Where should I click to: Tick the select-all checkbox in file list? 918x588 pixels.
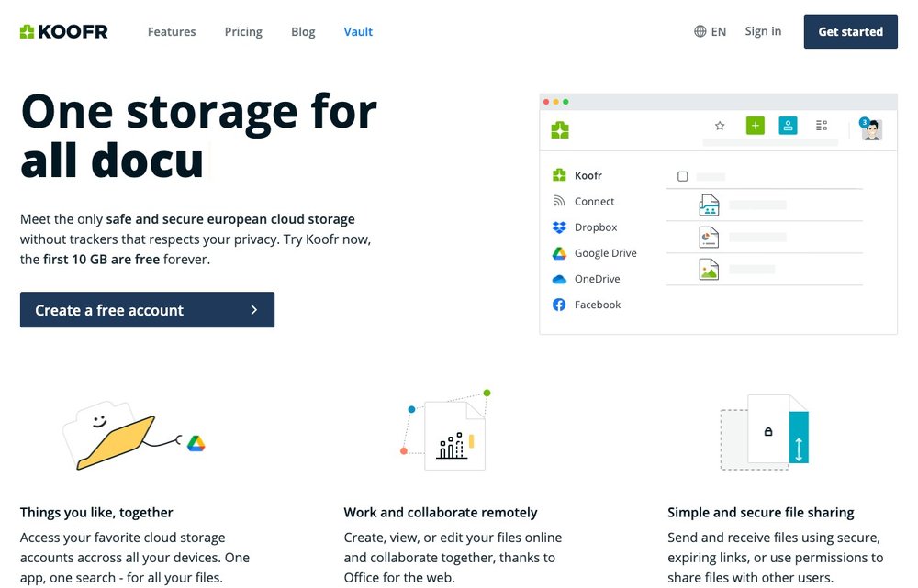pos(683,176)
